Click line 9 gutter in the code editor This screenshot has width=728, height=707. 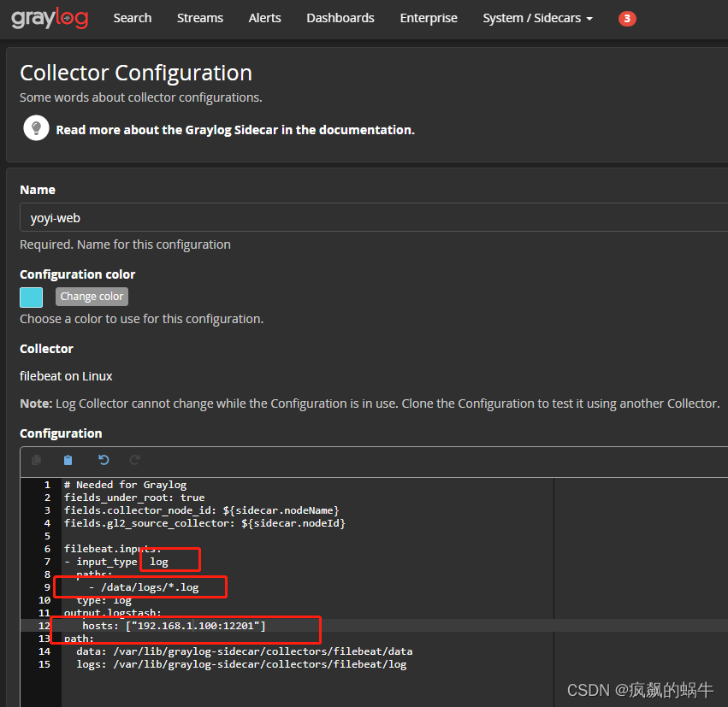[x=47, y=586]
